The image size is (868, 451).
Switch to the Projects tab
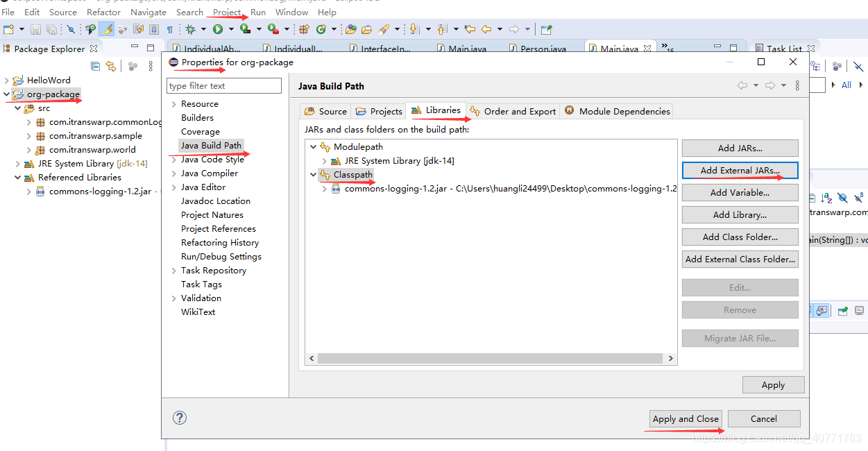[x=378, y=111]
